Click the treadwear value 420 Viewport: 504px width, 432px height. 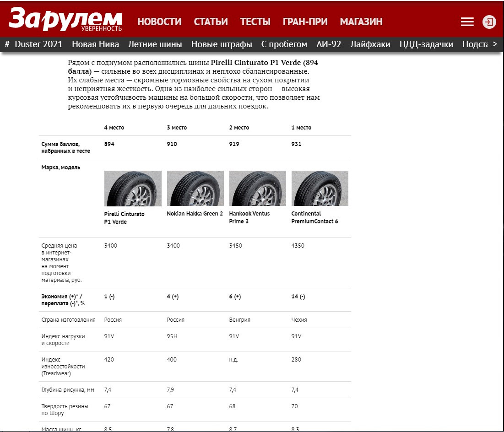point(109,360)
